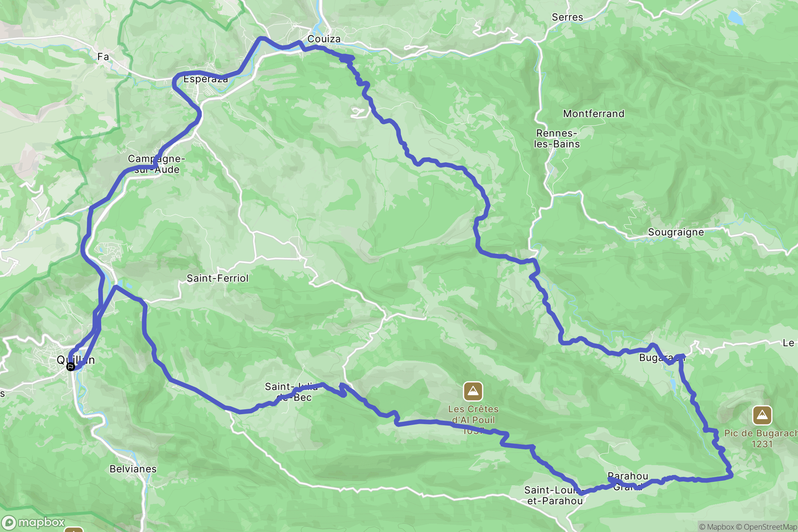Click the Les Crêtes d'Al Pouil mountain icon

tap(473, 391)
